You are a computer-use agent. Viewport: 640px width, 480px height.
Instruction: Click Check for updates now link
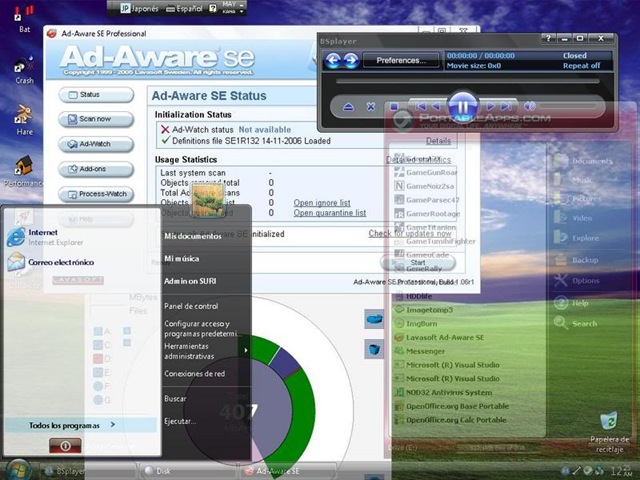click(410, 233)
